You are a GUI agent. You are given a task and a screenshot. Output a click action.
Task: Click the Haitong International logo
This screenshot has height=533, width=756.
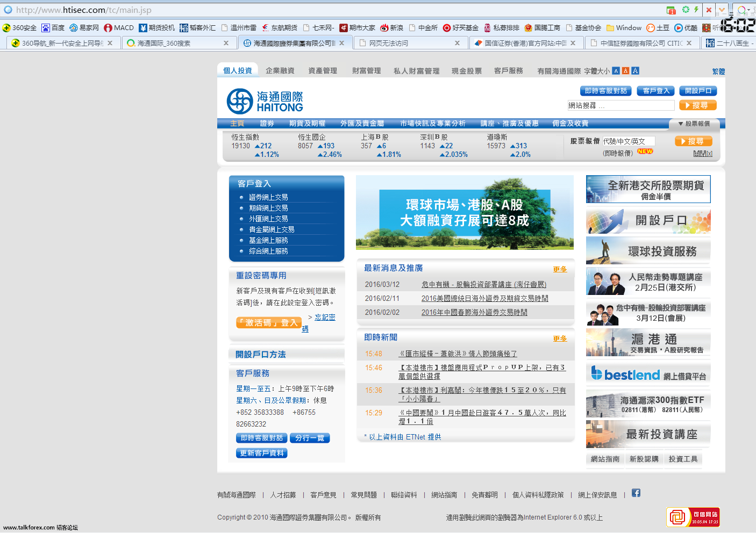tap(265, 101)
